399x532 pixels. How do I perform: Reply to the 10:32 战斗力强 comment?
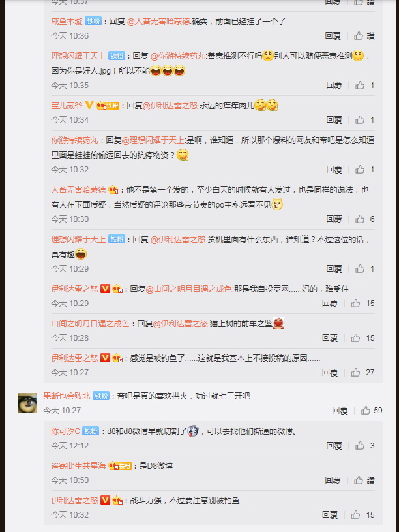coord(329,514)
